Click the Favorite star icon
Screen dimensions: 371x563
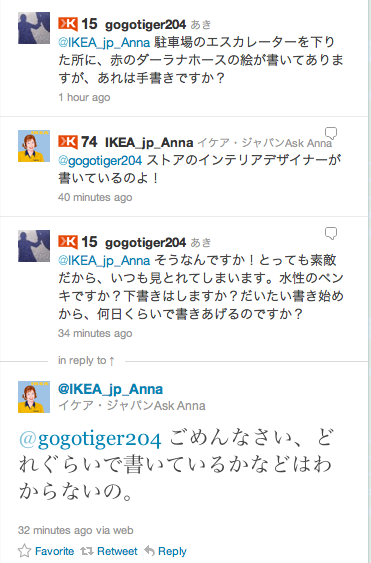[x=24, y=551]
